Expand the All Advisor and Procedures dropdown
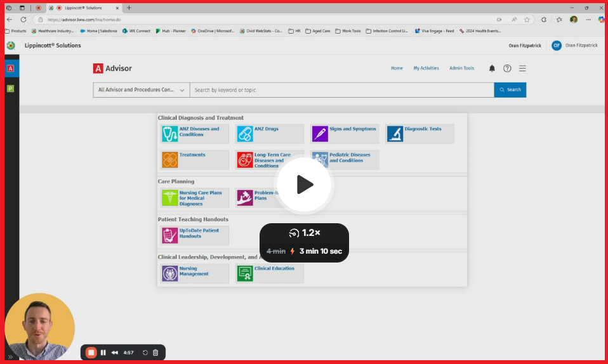The image size is (608, 364). (x=141, y=90)
